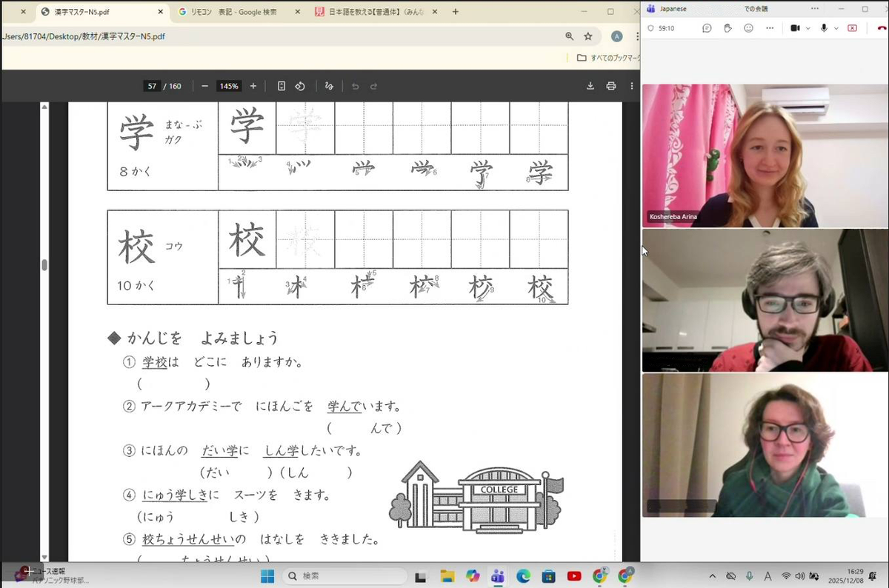Select the draw annotation tool

(x=329, y=86)
